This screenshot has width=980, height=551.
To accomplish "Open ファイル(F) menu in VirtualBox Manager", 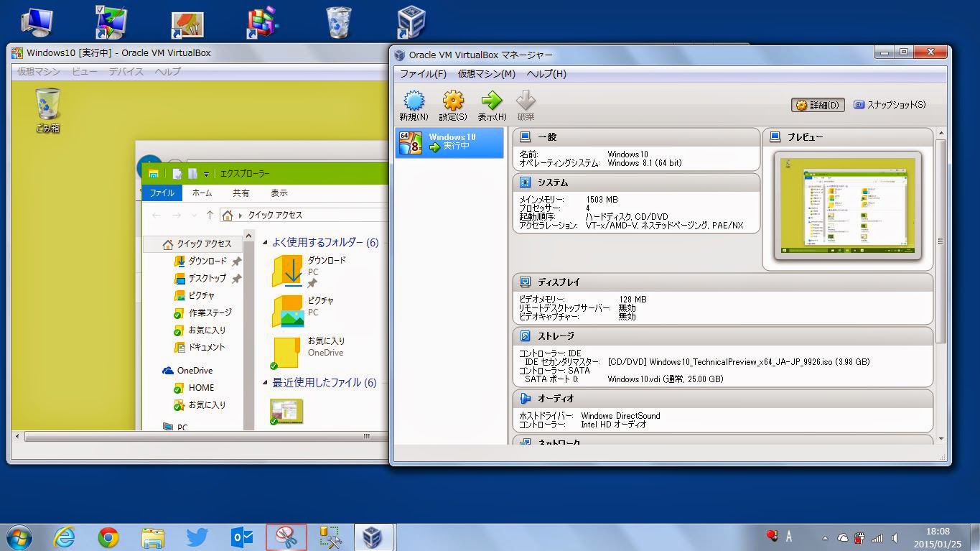I will (x=423, y=74).
